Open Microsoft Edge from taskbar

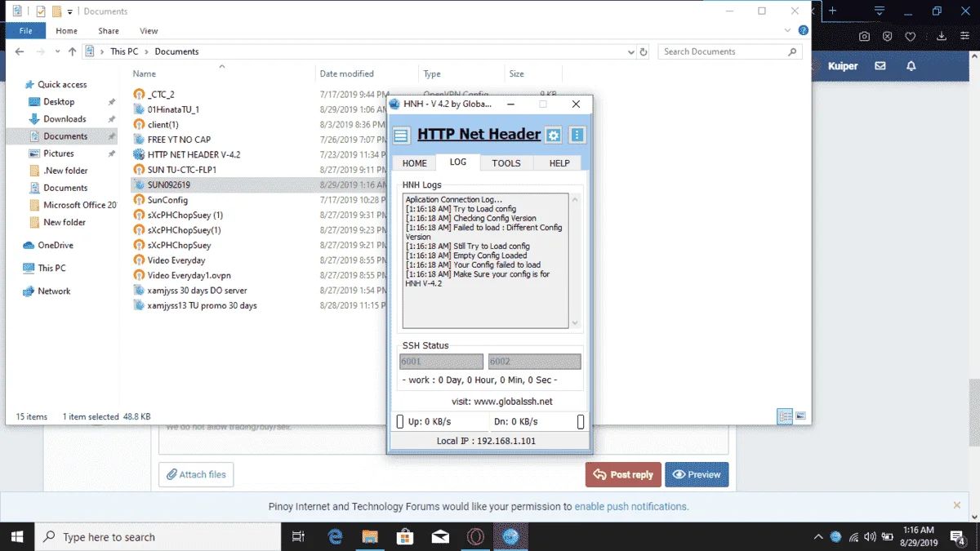(335, 537)
